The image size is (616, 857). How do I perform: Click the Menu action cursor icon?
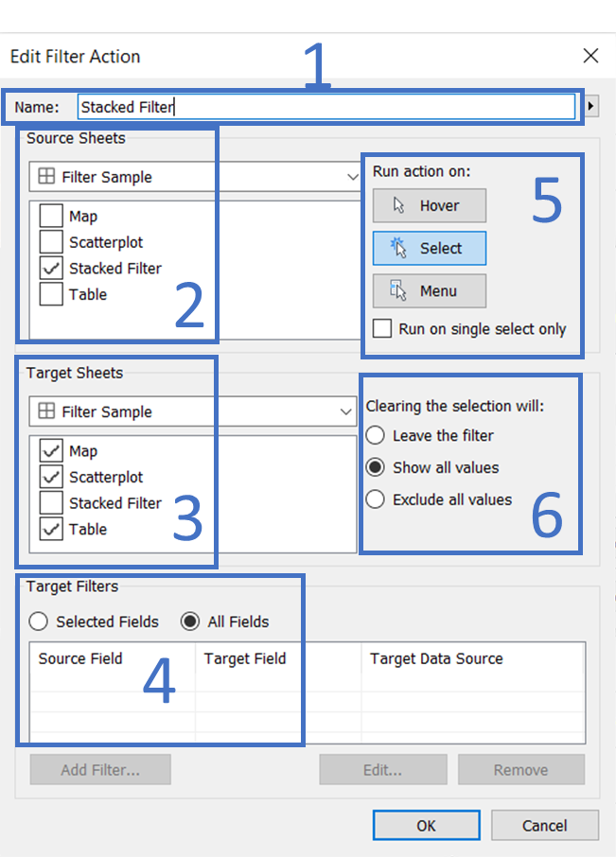pos(398,290)
